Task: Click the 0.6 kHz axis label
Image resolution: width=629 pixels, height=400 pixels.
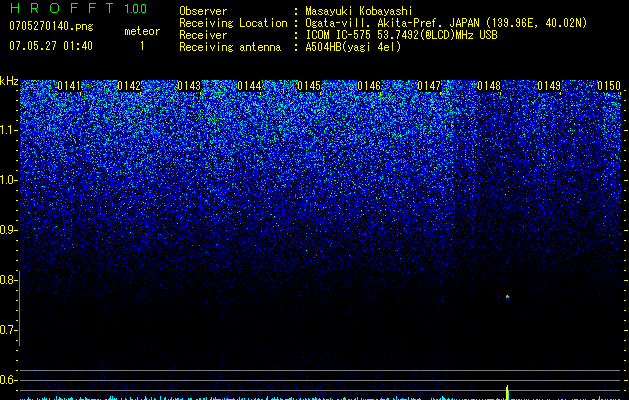Action: pos(8,380)
